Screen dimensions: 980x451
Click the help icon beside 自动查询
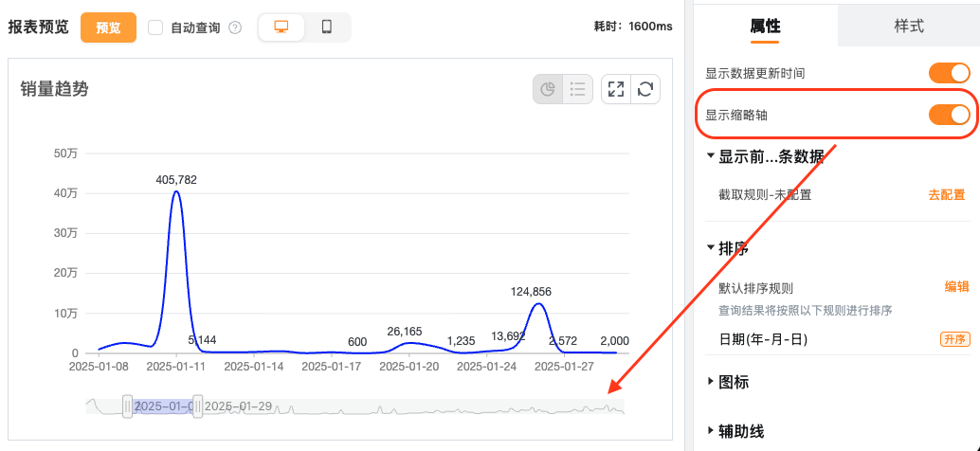(x=235, y=28)
